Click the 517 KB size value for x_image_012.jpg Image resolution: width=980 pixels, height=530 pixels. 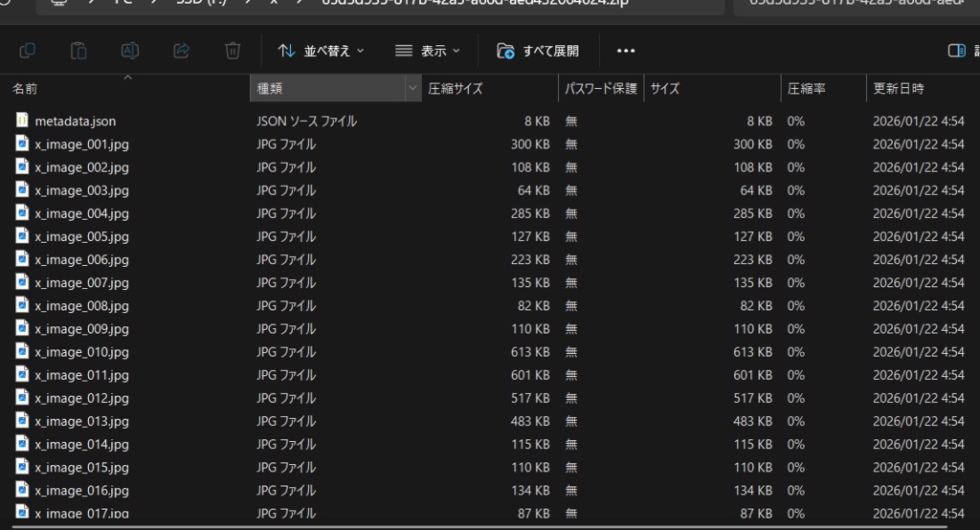point(752,399)
